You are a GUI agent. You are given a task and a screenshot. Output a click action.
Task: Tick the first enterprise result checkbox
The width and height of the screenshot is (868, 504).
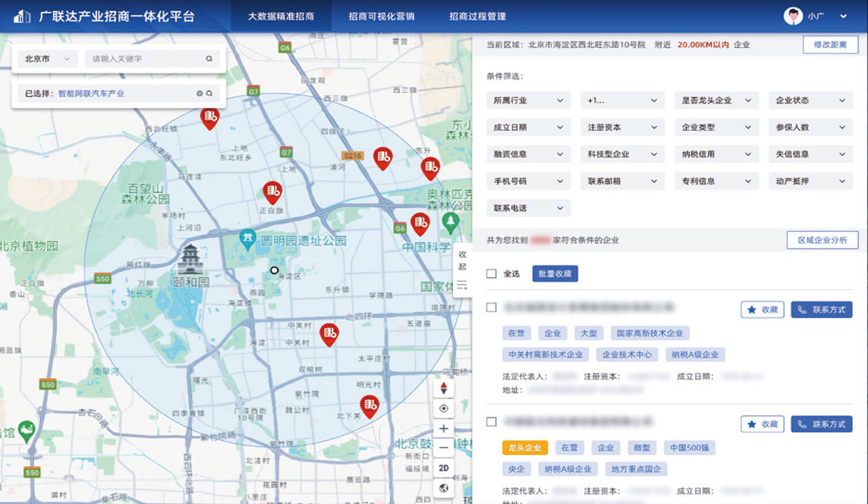click(491, 307)
